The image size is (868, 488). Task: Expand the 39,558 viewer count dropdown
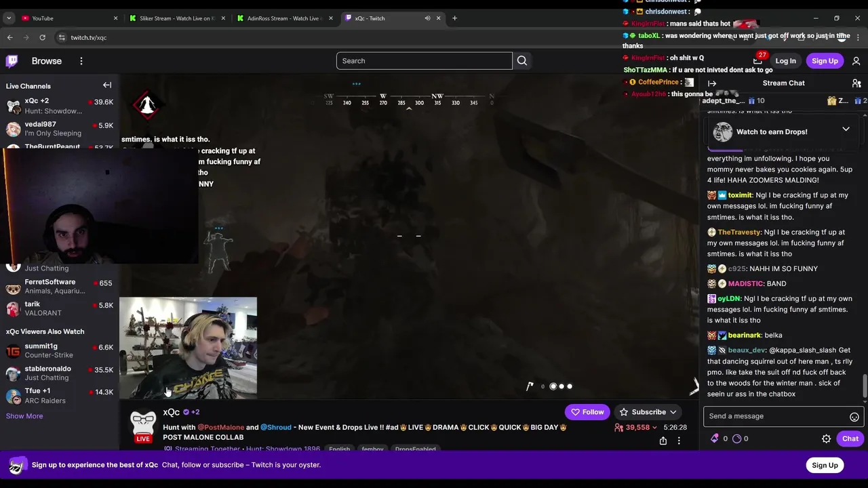[x=654, y=428]
